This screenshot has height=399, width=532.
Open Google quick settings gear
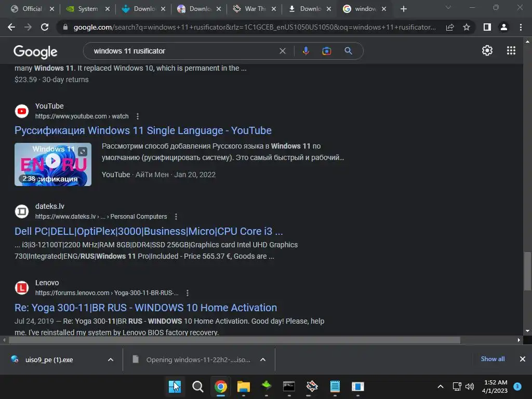click(487, 50)
